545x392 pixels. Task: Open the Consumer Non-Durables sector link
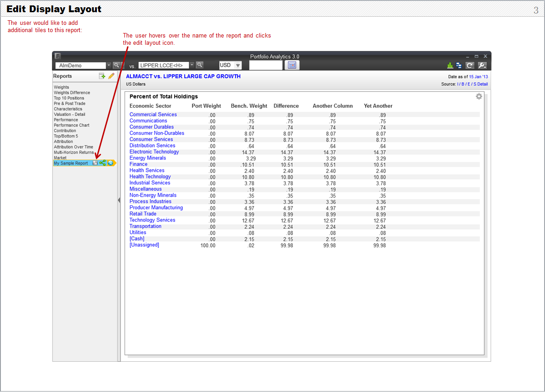[157, 133]
